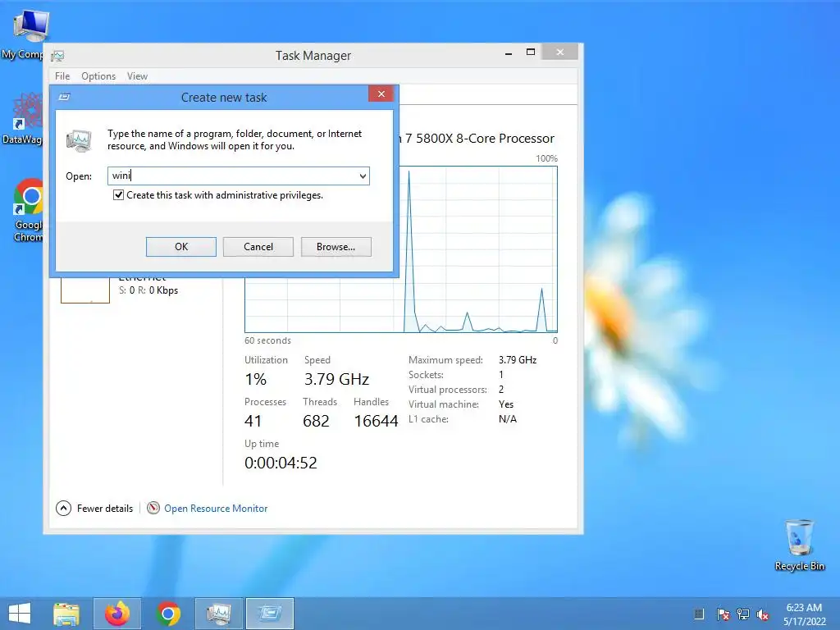
Task: Click the Browse... button
Action: tap(336, 246)
